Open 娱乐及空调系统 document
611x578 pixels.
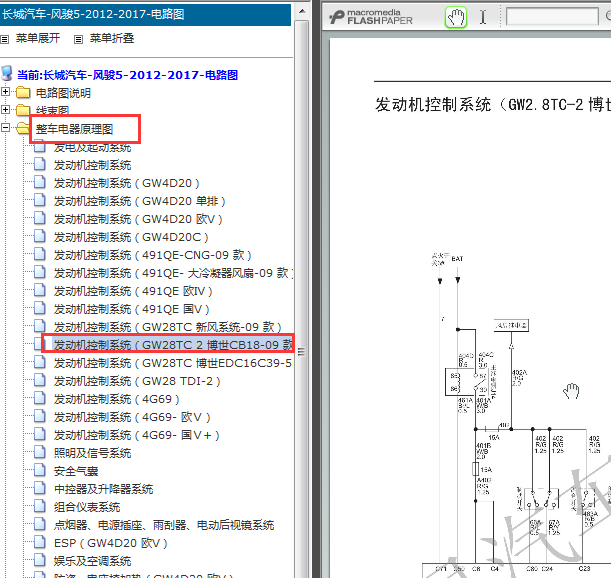93,561
